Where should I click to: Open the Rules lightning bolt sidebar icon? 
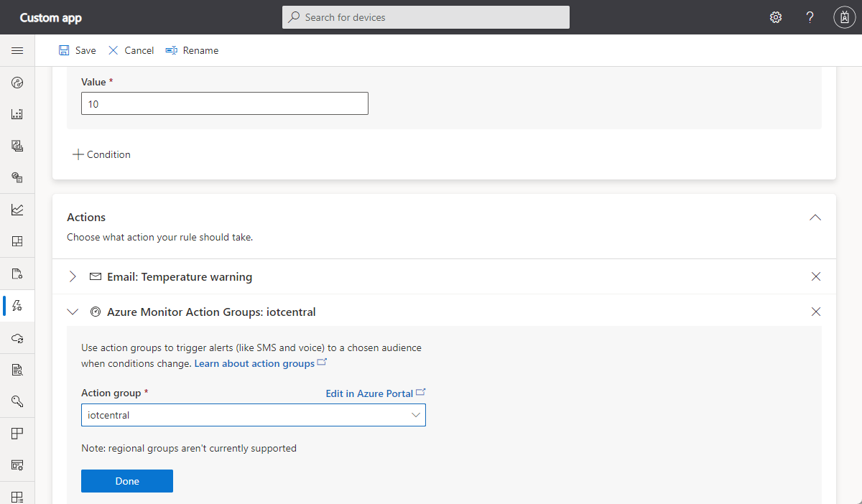[x=17, y=305]
